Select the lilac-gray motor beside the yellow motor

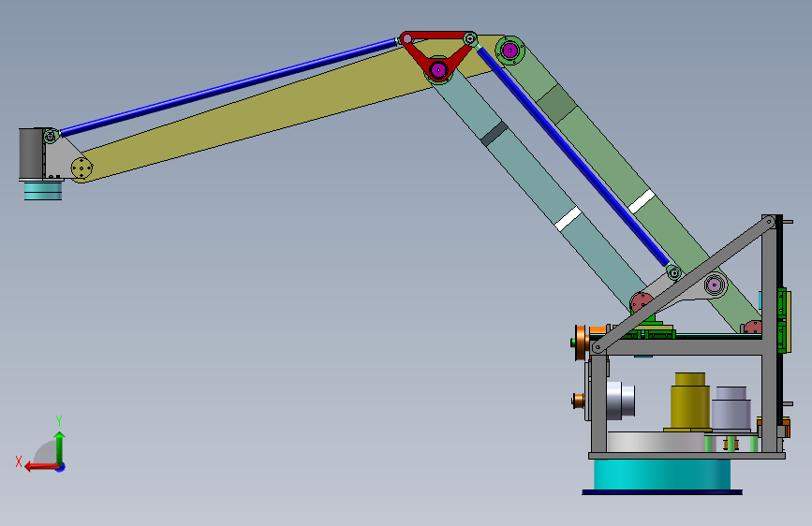731,408
